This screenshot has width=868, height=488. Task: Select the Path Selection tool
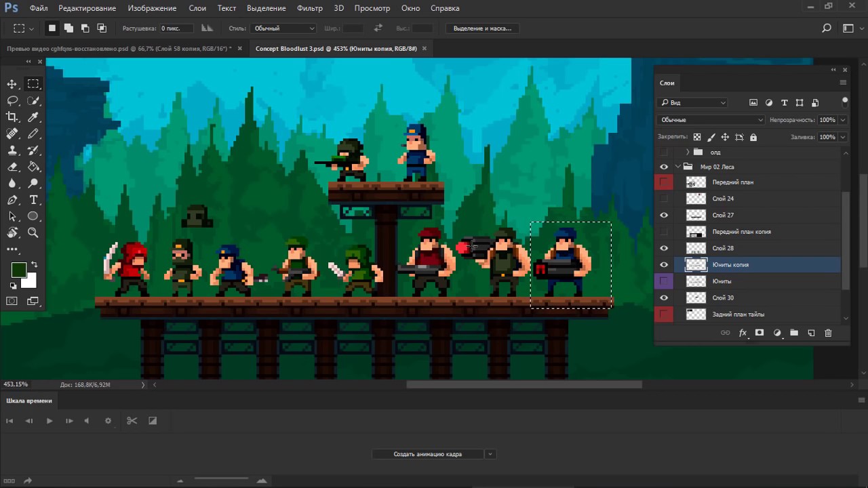point(12,216)
